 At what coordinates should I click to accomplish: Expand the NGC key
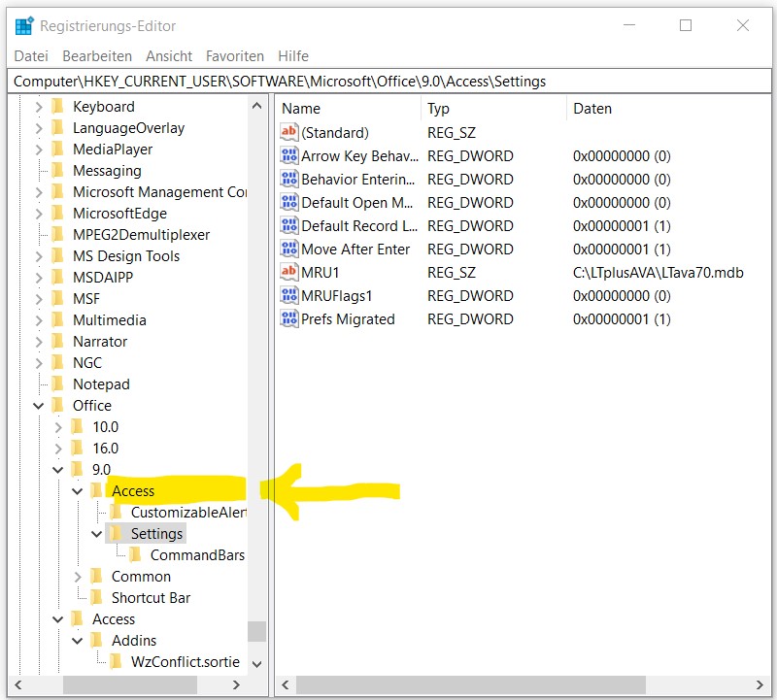(39, 362)
